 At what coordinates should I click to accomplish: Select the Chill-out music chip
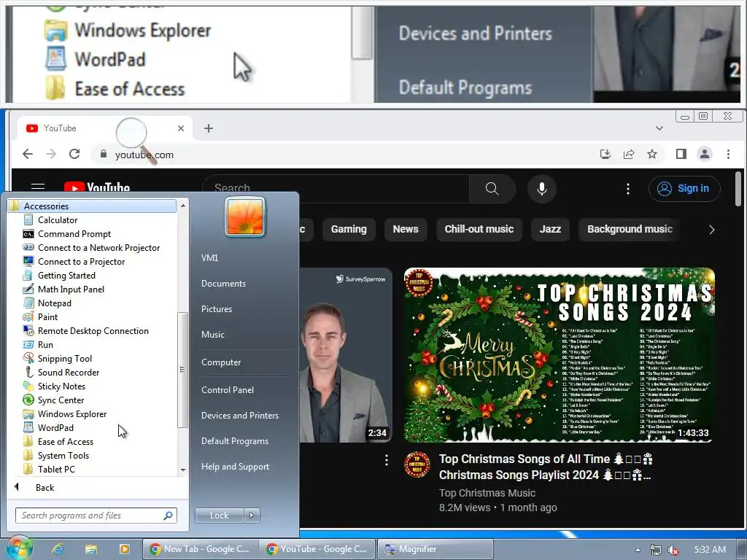479,229
